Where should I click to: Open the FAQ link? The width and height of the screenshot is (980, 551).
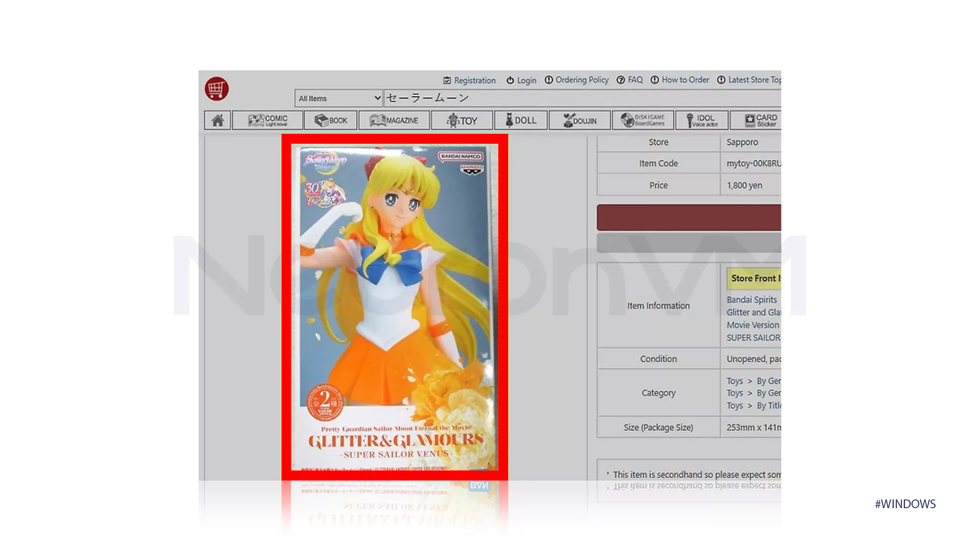tap(635, 80)
